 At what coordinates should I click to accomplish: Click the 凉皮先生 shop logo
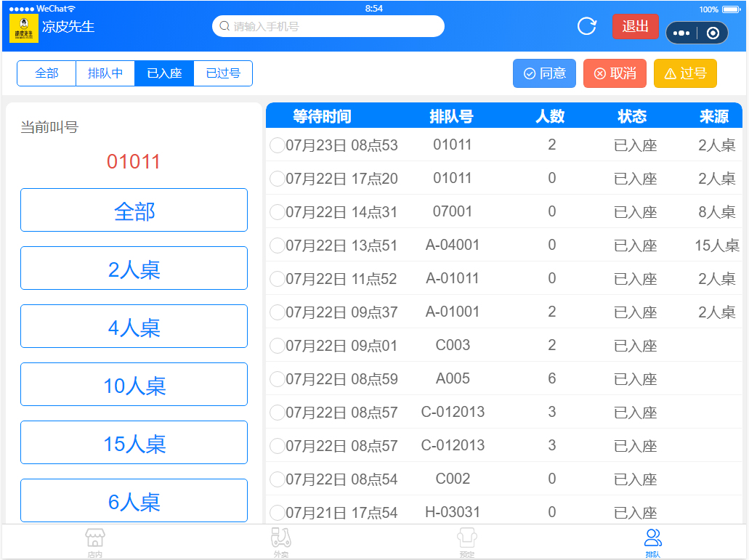(x=24, y=28)
